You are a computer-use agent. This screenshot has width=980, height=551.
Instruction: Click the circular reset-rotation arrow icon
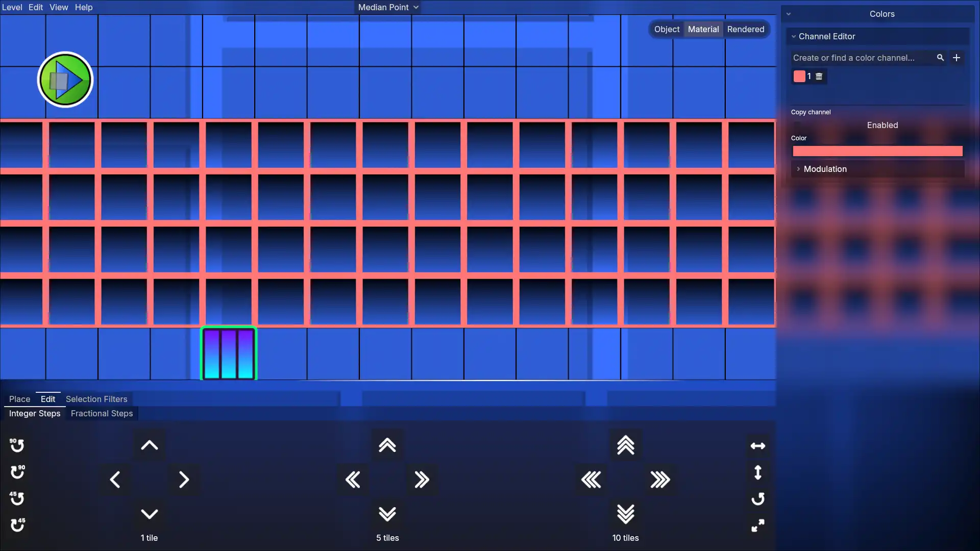pos(758,499)
